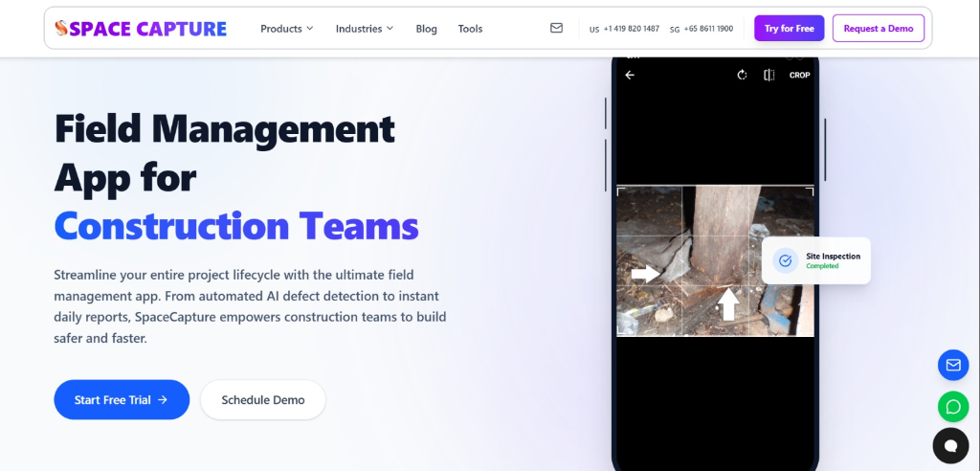This screenshot has height=471, width=980.
Task: Open the black live chat bubble
Action: click(x=950, y=446)
